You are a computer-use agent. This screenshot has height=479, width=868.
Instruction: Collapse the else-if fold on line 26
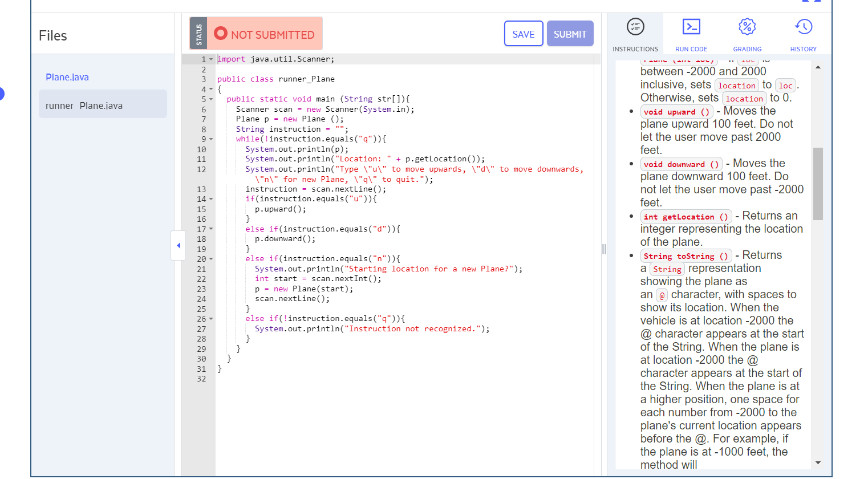click(x=210, y=319)
